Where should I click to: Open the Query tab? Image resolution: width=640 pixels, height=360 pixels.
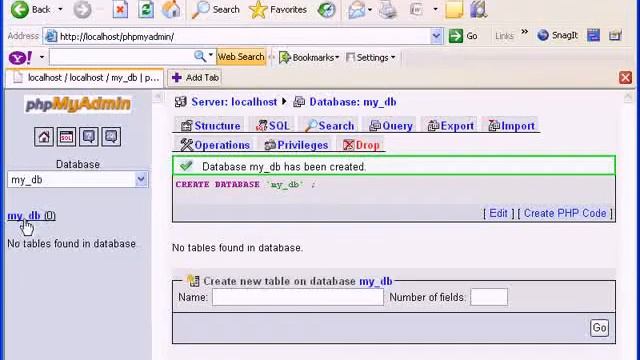coord(391,126)
